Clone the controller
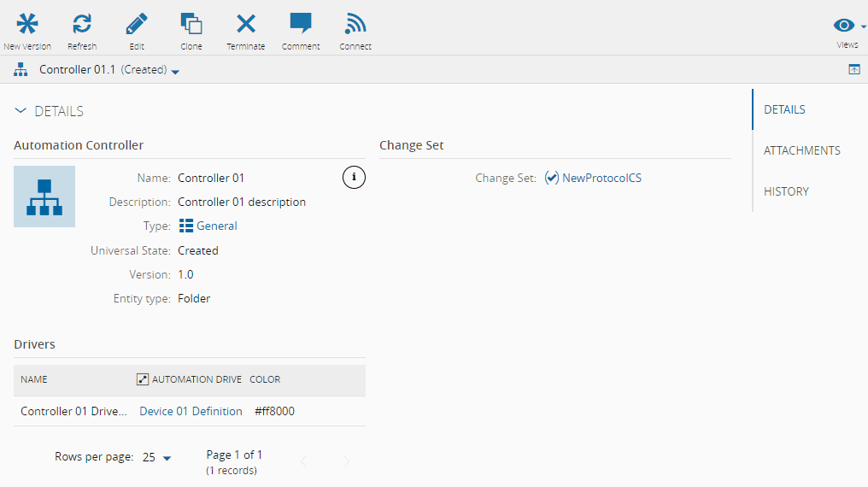The image size is (868, 487). [191, 25]
